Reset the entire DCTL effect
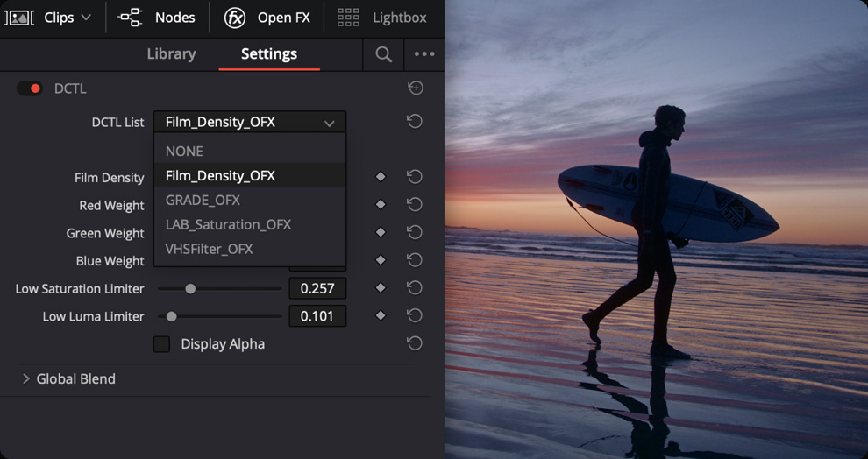Image resolution: width=868 pixels, height=459 pixels. coord(416,88)
